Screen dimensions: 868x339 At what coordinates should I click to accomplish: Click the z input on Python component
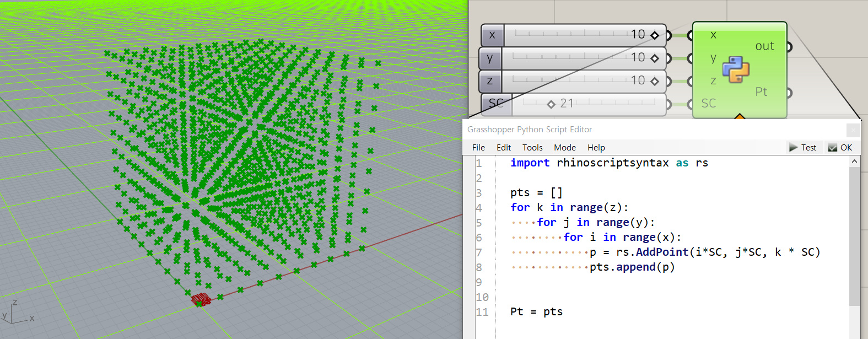(x=713, y=80)
